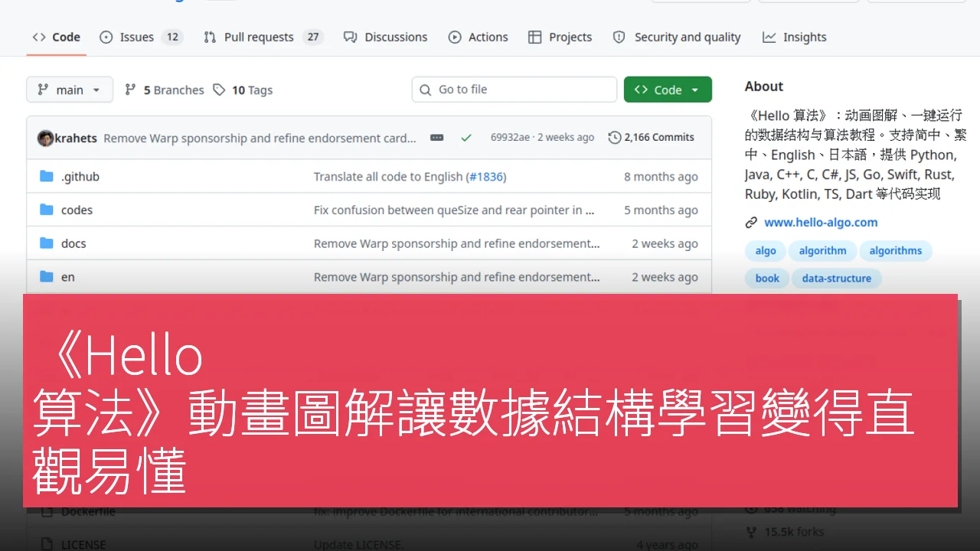The height and width of the screenshot is (551, 980).
Task: Open the Issues tab
Action: tap(141, 37)
